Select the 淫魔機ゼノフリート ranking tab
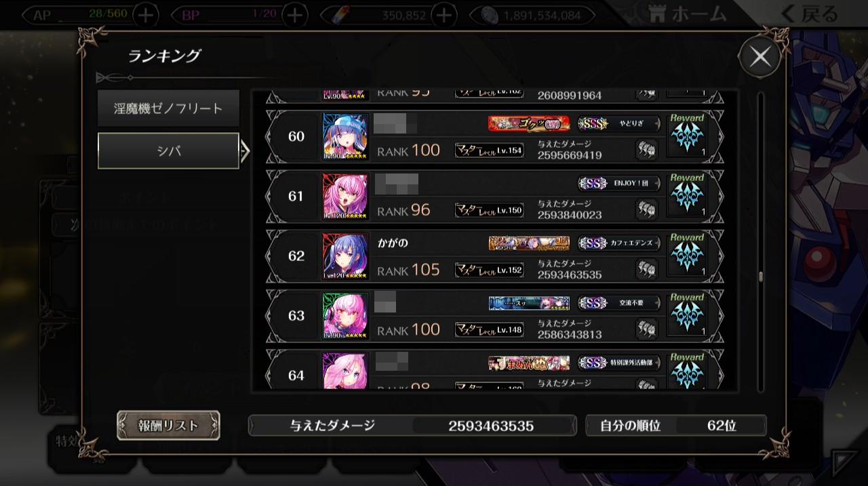 click(x=168, y=108)
